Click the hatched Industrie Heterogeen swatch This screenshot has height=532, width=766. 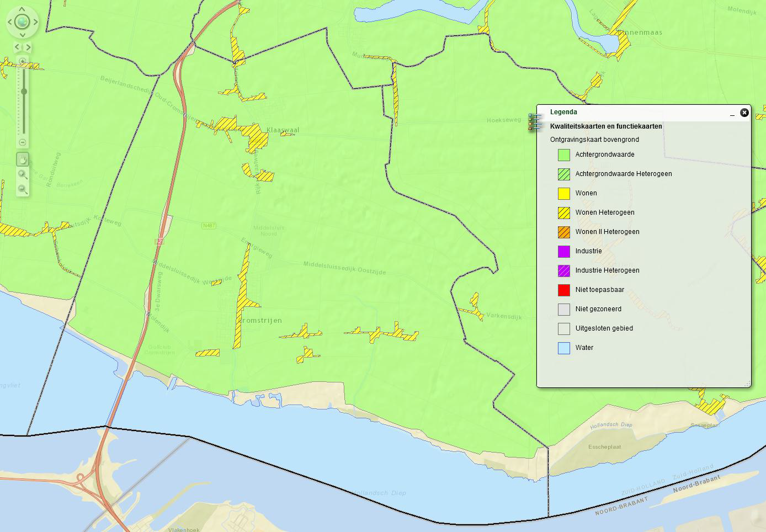coord(564,271)
